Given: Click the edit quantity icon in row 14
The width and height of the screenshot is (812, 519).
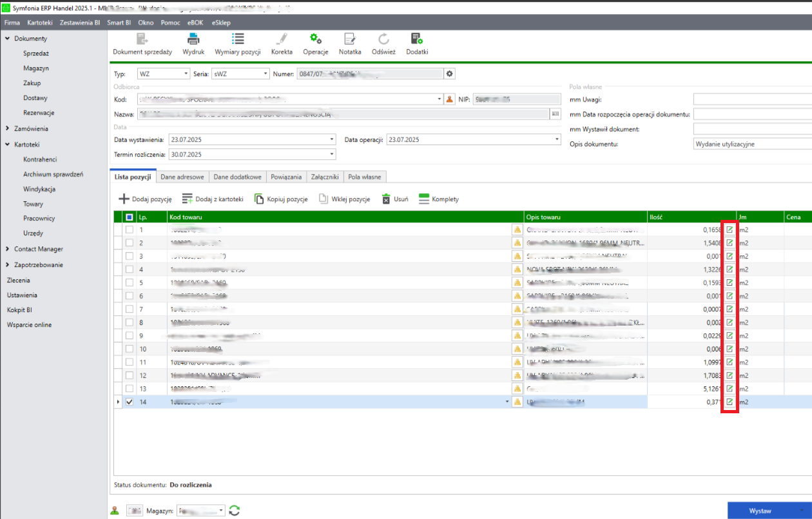Looking at the screenshot, I should click(x=730, y=402).
